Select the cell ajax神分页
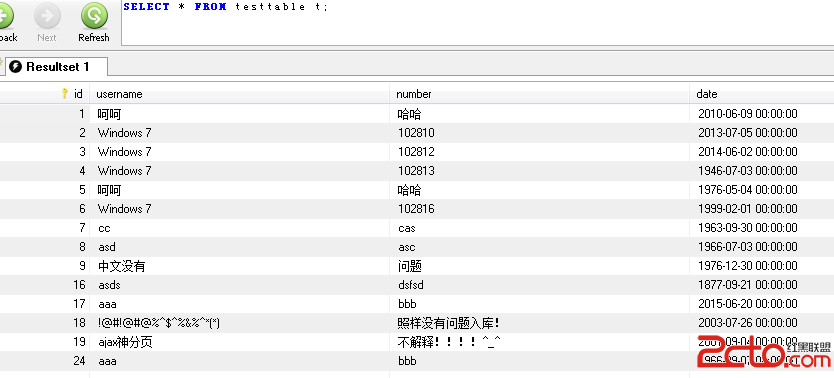 239,342
